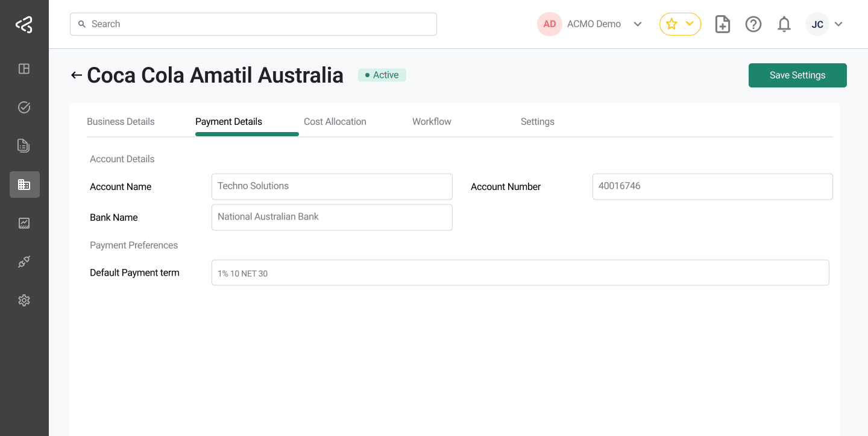Select the Payment Details tab

click(228, 121)
